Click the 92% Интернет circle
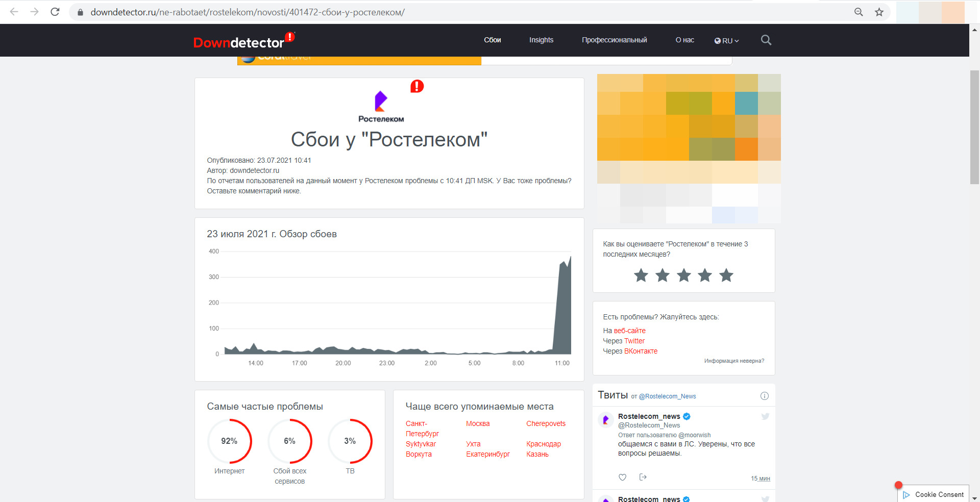The width and height of the screenshot is (980, 502). [230, 441]
